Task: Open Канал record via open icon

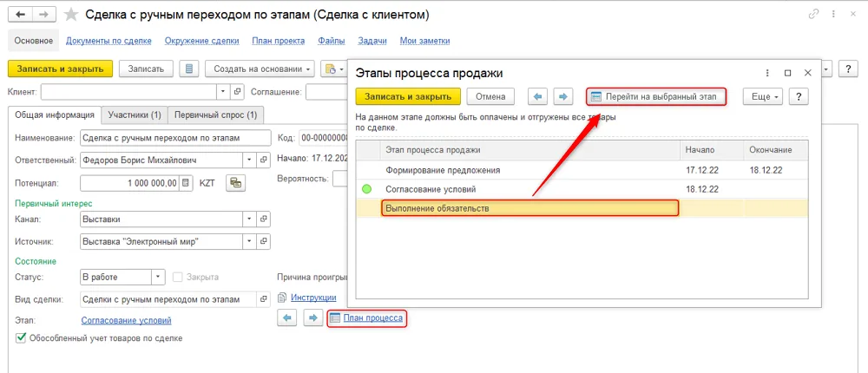Action: coord(264,219)
